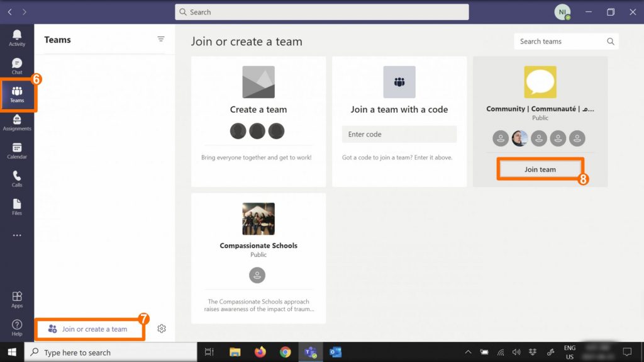Open the Activity feed
Screen dimensions: 644x362
[17, 38]
